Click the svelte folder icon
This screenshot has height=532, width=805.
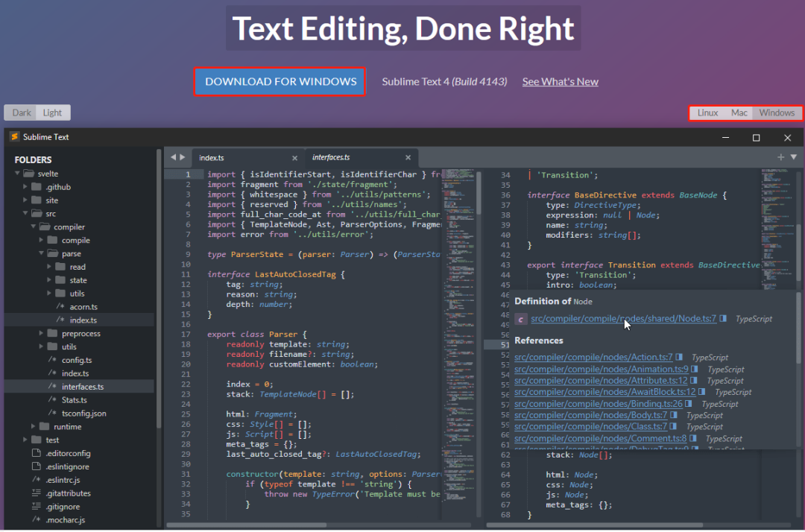[x=29, y=174]
